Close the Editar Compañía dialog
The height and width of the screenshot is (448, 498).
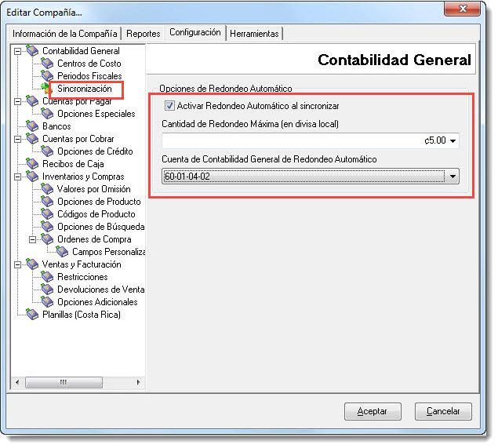(x=462, y=9)
